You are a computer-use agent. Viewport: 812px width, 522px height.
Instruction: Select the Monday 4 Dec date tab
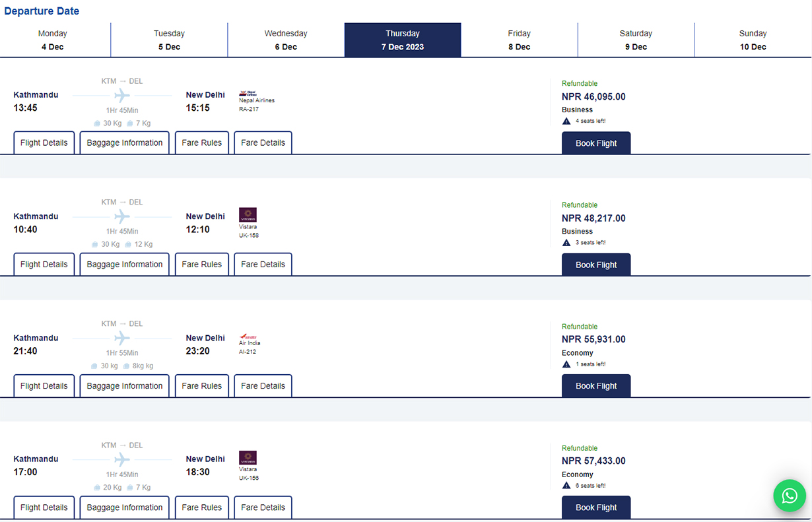coord(52,40)
